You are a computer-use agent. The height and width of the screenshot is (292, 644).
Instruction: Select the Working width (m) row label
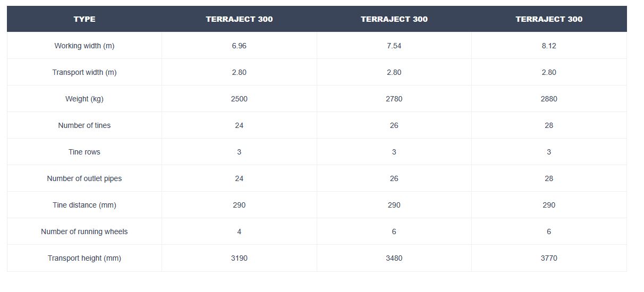click(x=84, y=46)
